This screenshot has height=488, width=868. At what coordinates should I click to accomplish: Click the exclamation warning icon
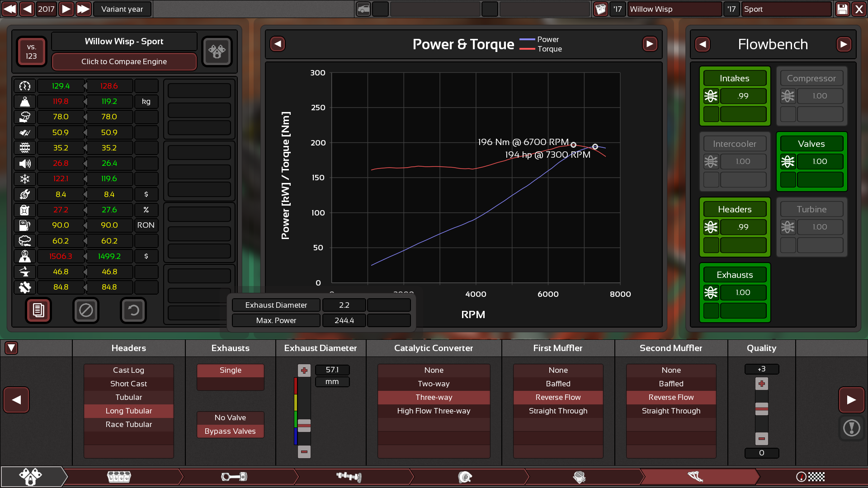(851, 427)
